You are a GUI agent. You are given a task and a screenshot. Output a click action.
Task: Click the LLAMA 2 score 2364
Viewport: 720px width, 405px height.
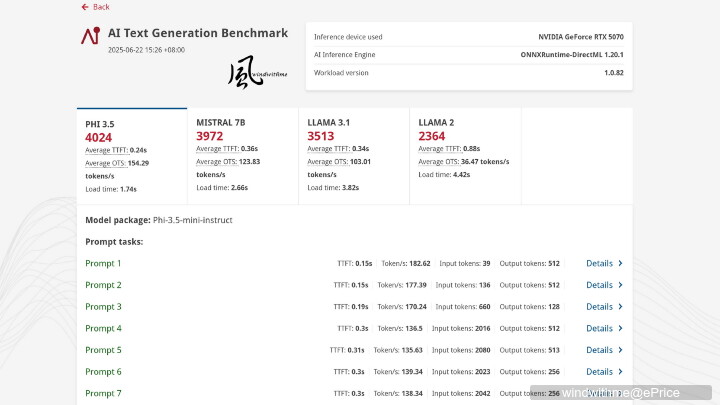pos(432,136)
